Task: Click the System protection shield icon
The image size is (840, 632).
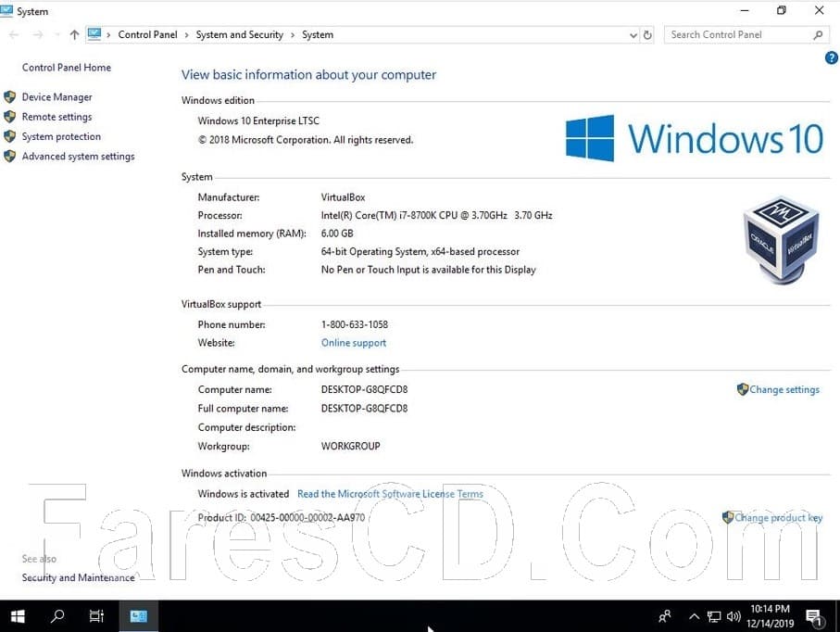Action: 9,137
